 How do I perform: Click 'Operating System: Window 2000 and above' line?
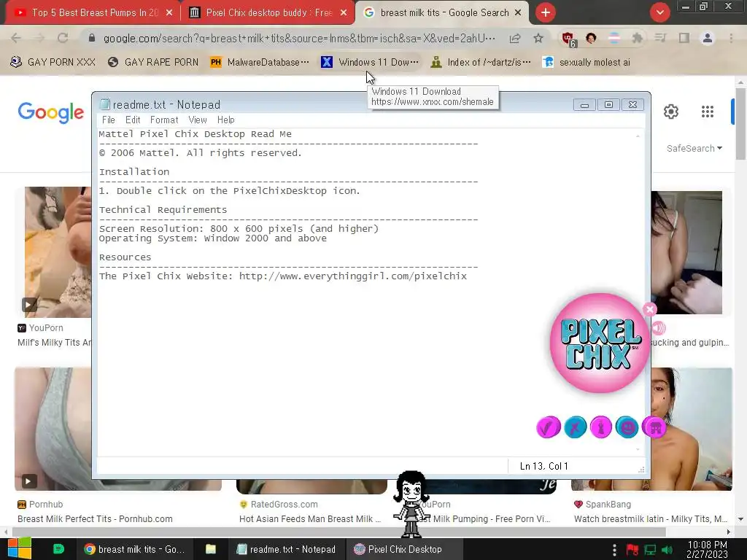point(213,238)
